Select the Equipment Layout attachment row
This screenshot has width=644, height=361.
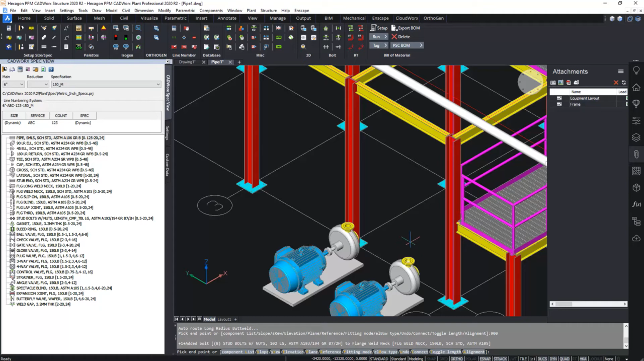click(x=588, y=98)
